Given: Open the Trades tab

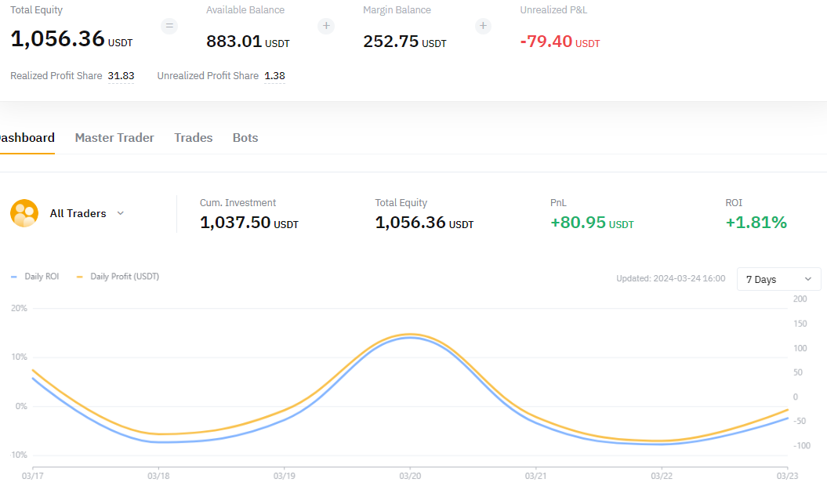Looking at the screenshot, I should [194, 138].
